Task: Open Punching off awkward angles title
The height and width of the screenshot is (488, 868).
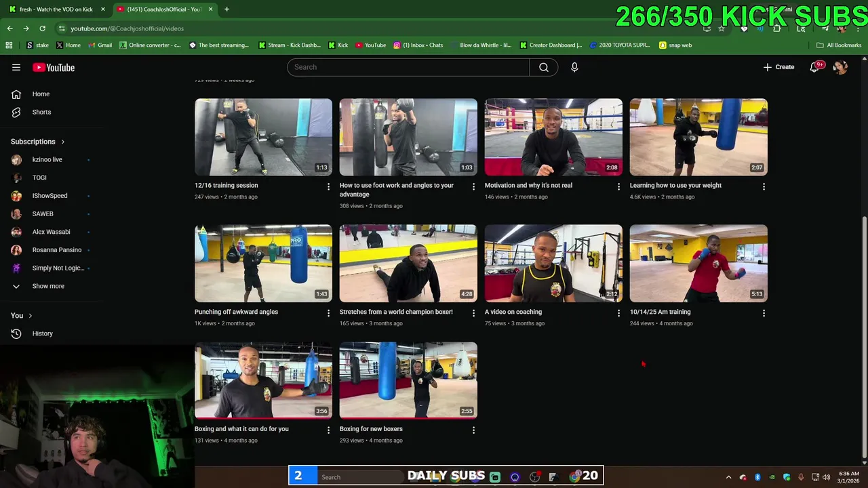Action: point(236,312)
